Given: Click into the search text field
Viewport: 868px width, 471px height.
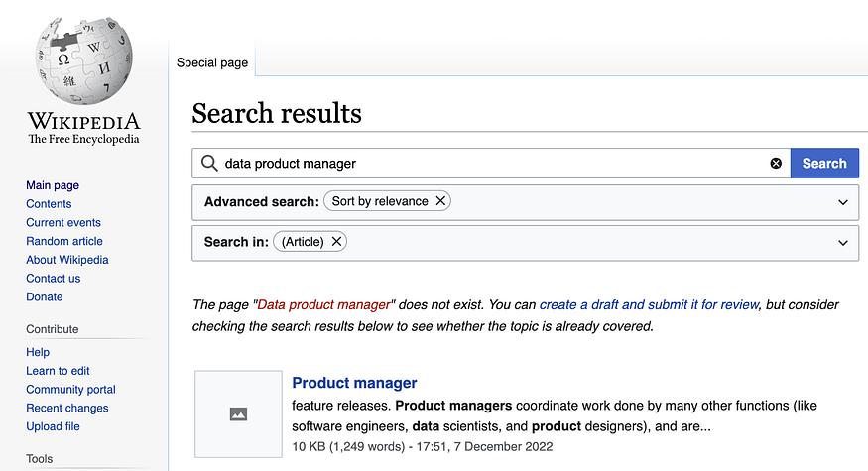Looking at the screenshot, I should 493,164.
